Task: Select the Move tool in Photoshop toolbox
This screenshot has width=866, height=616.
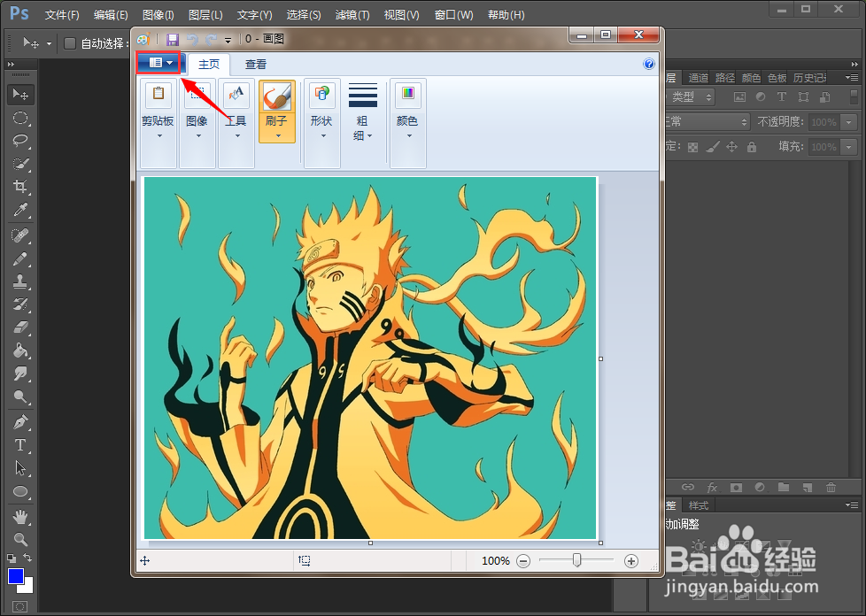Action: click(x=20, y=95)
